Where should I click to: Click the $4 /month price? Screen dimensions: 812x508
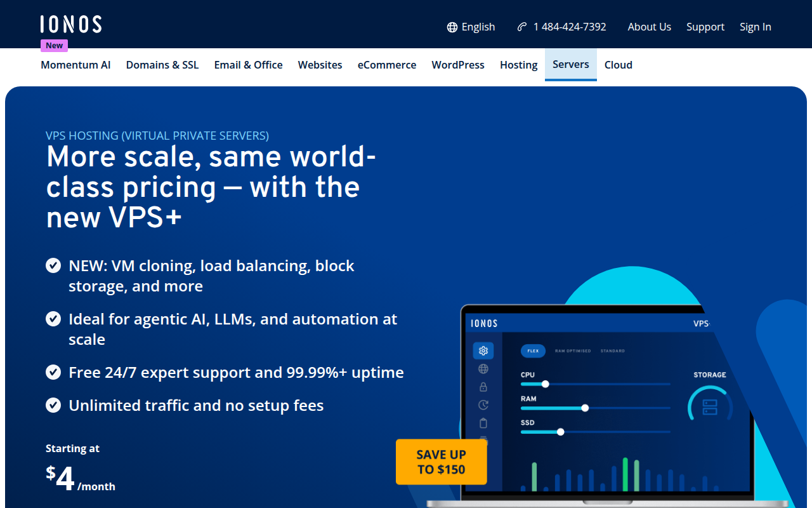coord(81,480)
